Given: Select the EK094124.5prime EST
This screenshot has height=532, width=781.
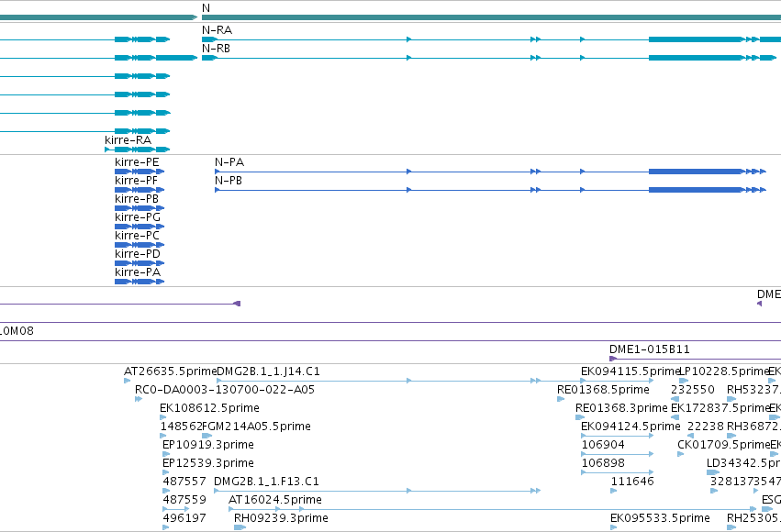Looking at the screenshot, I should (618, 436).
